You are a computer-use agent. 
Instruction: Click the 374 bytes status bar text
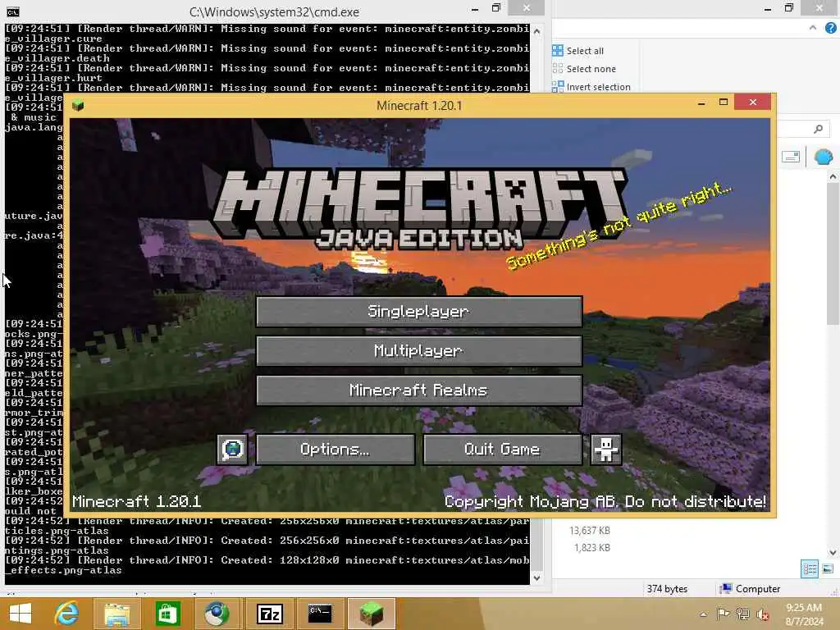(x=667, y=589)
